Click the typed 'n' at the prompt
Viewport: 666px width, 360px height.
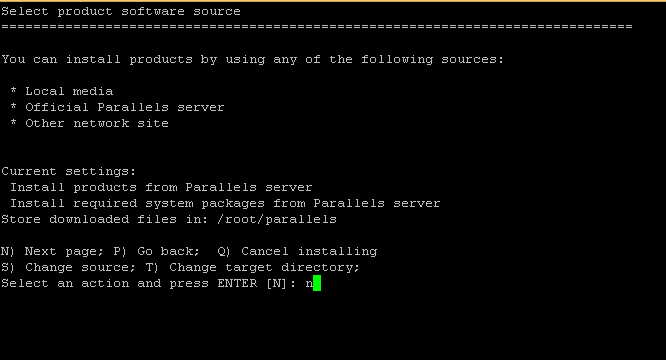pos(309,284)
